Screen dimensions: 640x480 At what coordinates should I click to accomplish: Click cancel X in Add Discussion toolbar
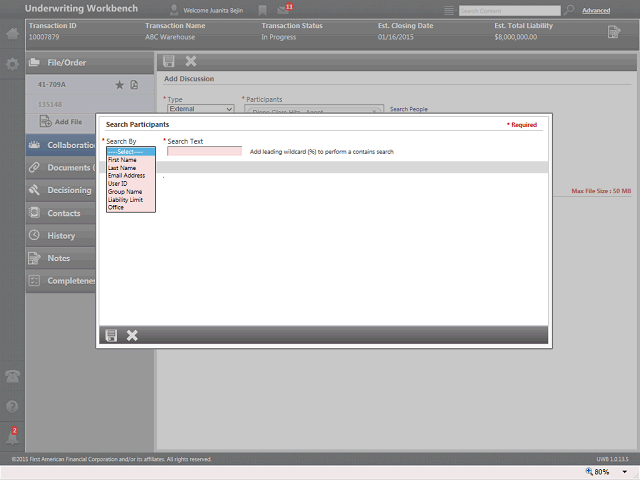(x=191, y=61)
